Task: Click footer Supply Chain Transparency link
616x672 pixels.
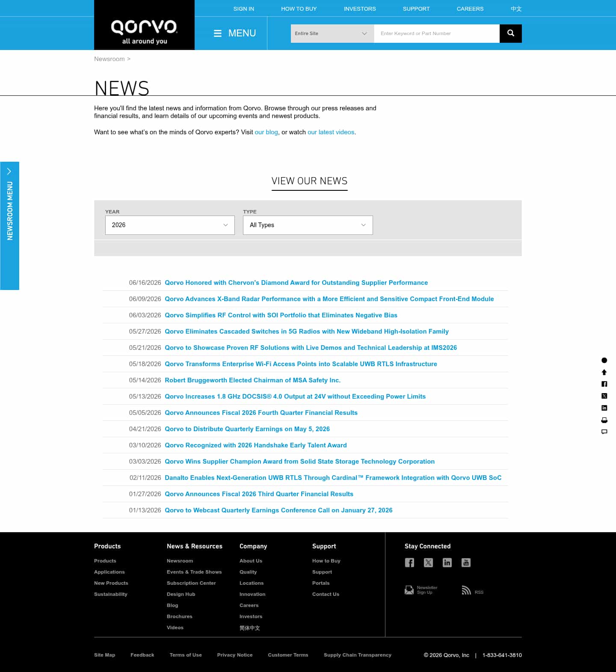Action: click(x=358, y=655)
